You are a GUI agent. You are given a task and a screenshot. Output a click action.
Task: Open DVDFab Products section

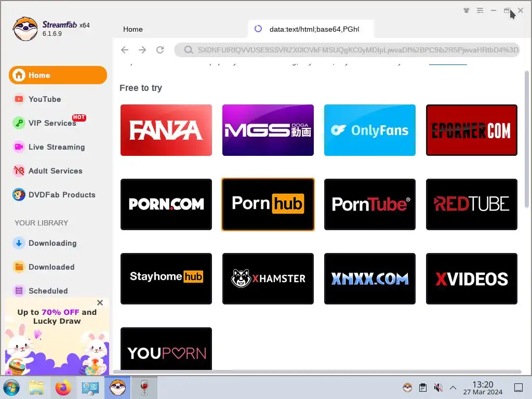(62, 195)
